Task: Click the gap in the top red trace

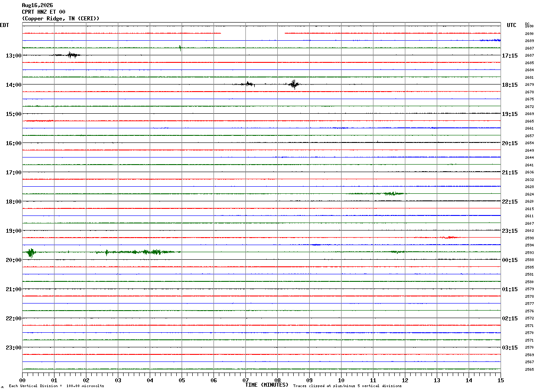Action: (x=252, y=33)
